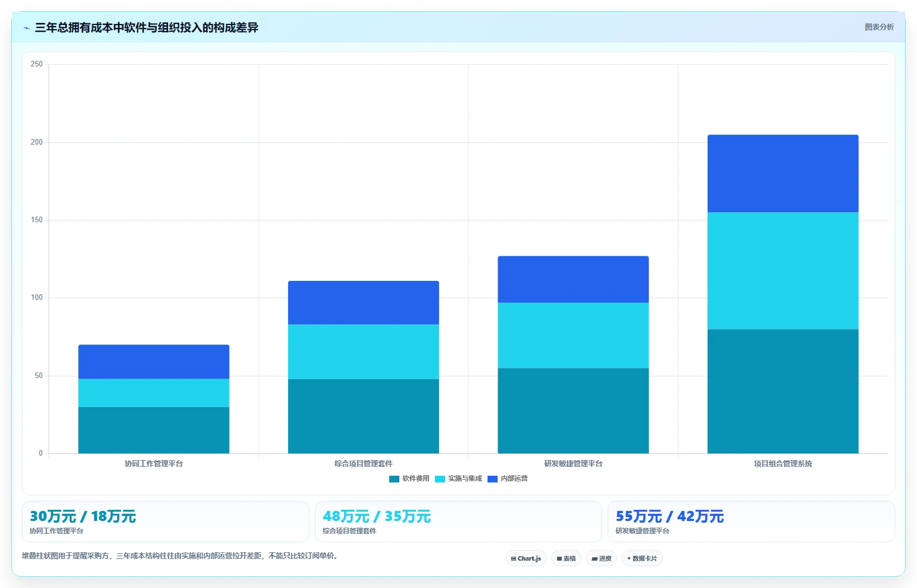Click the card caption under 55万元 / 42万元
Image resolution: width=917 pixels, height=588 pixels.
click(x=642, y=531)
